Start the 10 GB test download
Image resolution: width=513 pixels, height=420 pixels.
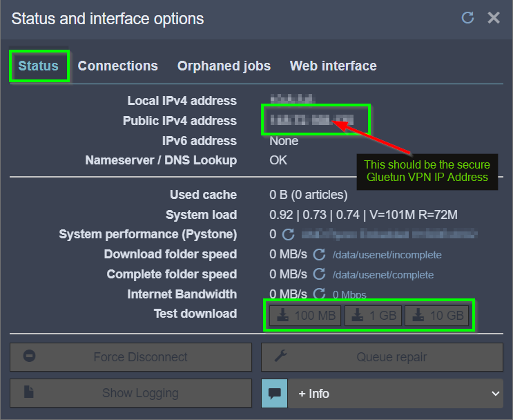(x=437, y=316)
